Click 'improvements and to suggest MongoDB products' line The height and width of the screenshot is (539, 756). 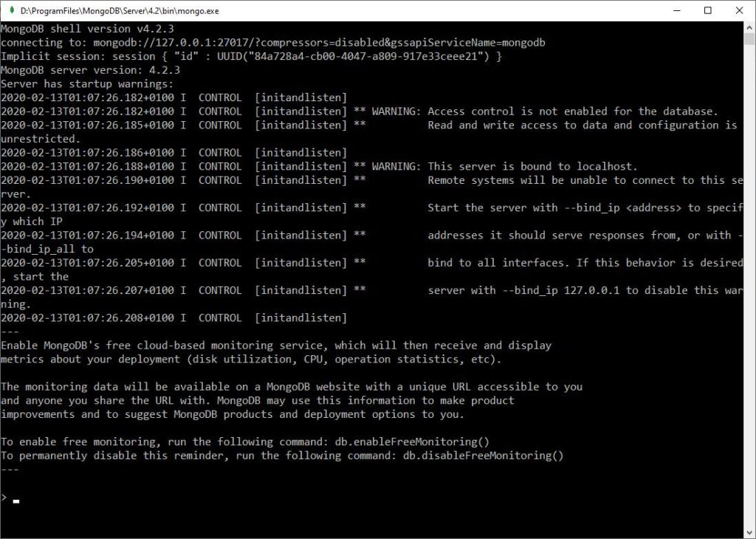(x=233, y=414)
